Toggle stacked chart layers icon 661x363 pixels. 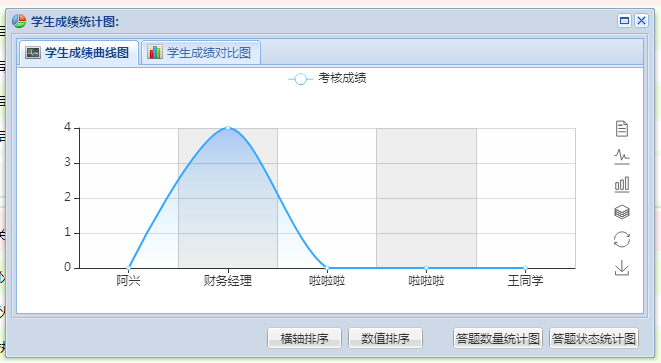pyautogui.click(x=622, y=212)
